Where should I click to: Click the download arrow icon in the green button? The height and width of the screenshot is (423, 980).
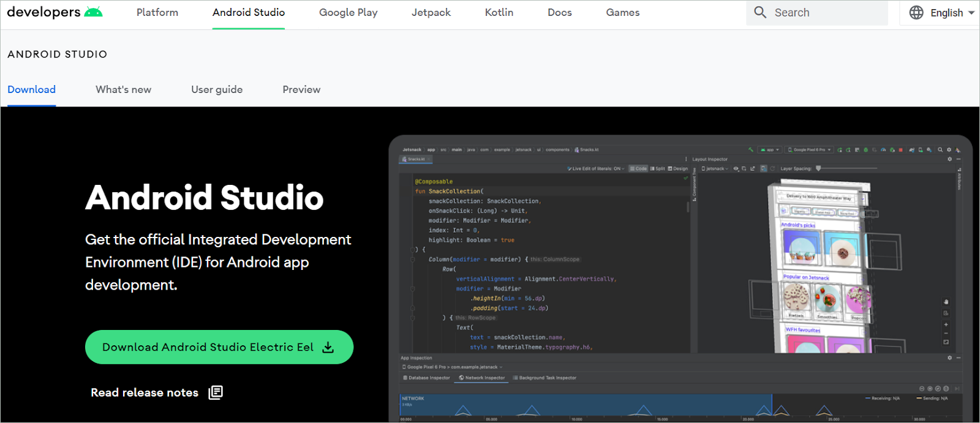pos(328,348)
